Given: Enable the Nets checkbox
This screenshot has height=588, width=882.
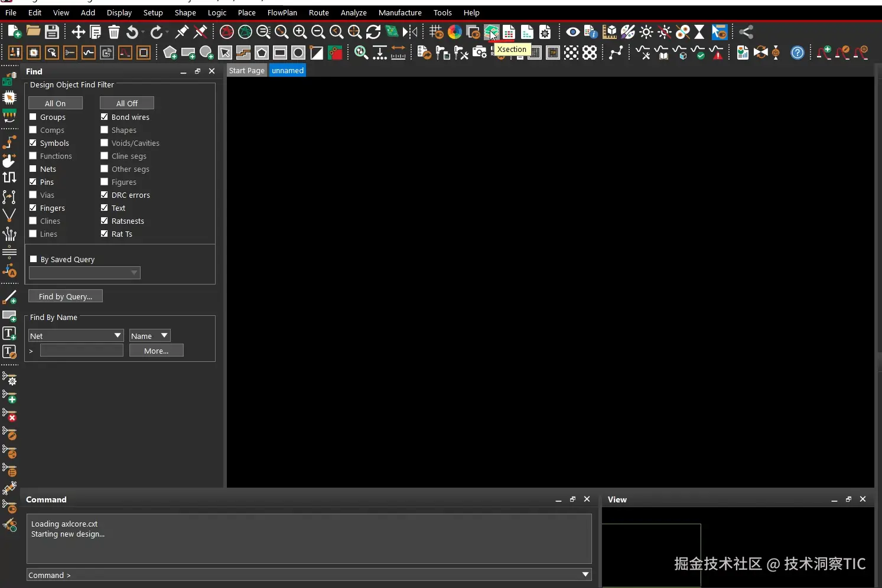Looking at the screenshot, I should click(33, 169).
